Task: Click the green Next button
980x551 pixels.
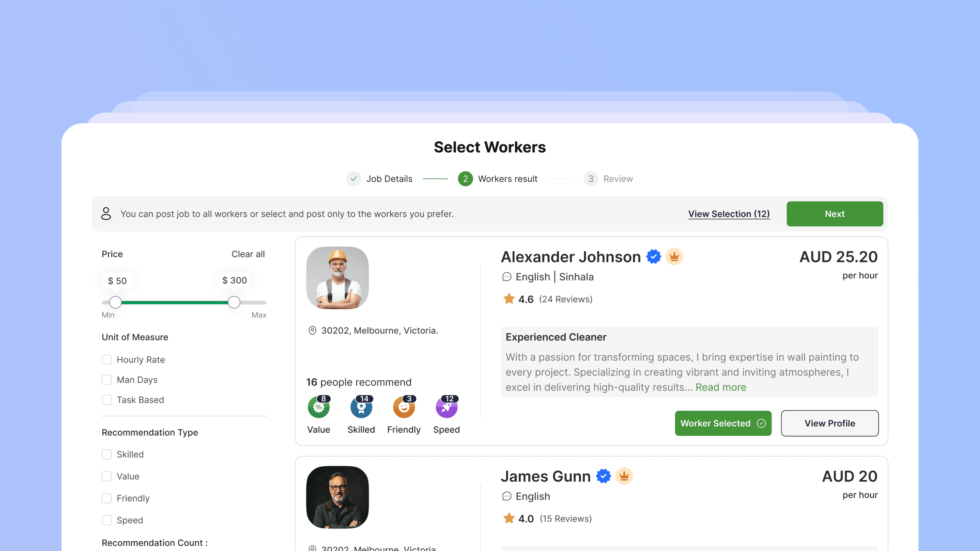Action: click(x=835, y=214)
